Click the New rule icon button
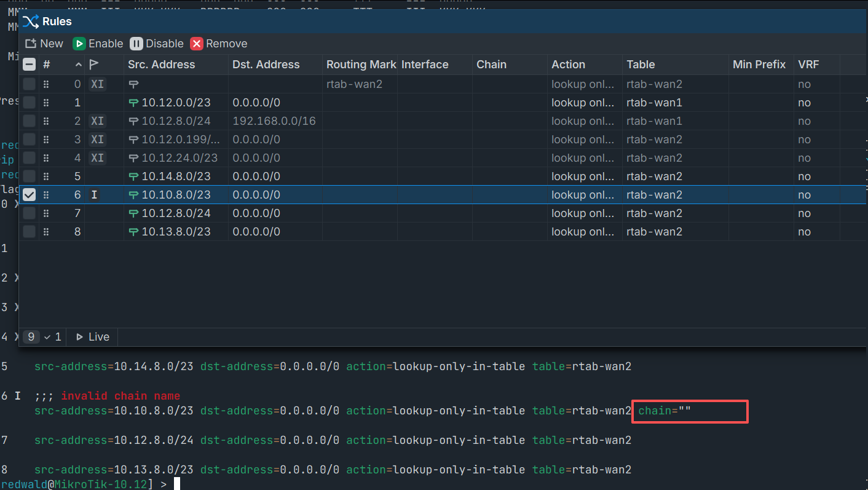 point(31,44)
